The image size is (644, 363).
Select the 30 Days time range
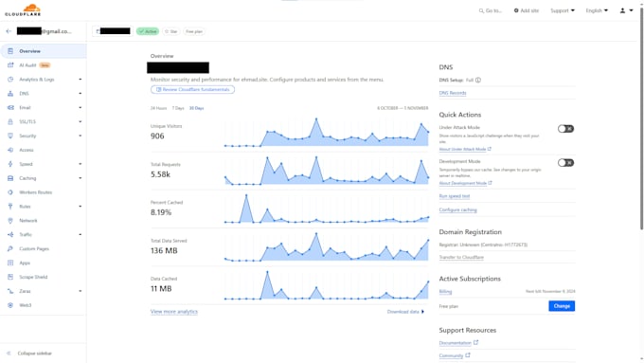pos(196,108)
